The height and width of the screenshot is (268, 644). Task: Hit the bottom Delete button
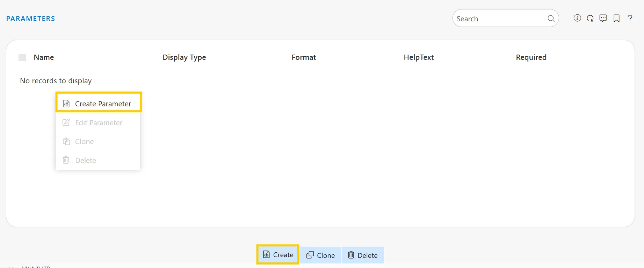coord(363,255)
